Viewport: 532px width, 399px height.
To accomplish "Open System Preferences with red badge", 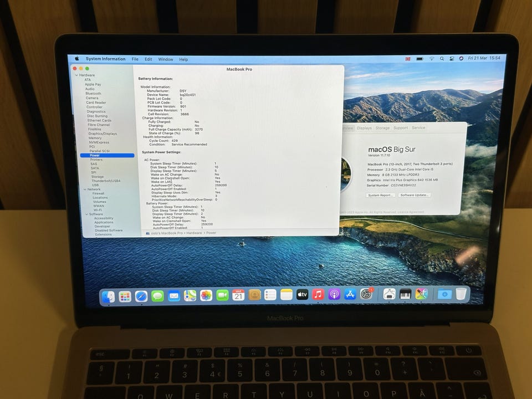I will (366, 294).
